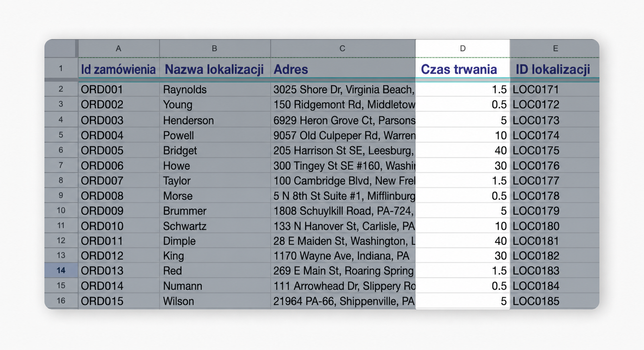Select address '100 Cambridge Blvd'
Screen dimensions: 644x350
pos(343,181)
